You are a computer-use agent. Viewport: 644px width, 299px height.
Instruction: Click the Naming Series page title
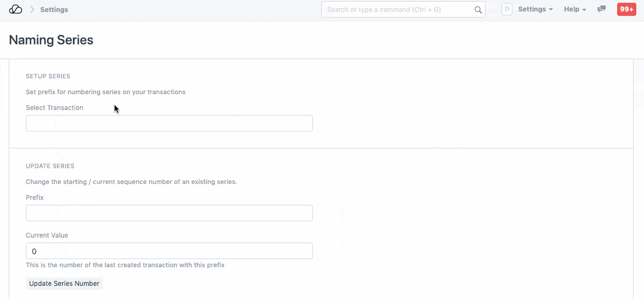click(x=51, y=40)
